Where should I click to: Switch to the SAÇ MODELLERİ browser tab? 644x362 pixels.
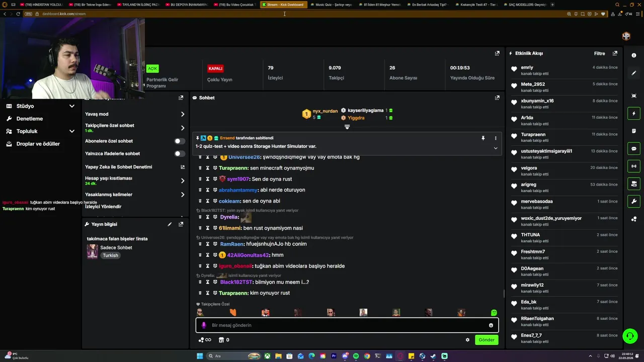(x=525, y=5)
